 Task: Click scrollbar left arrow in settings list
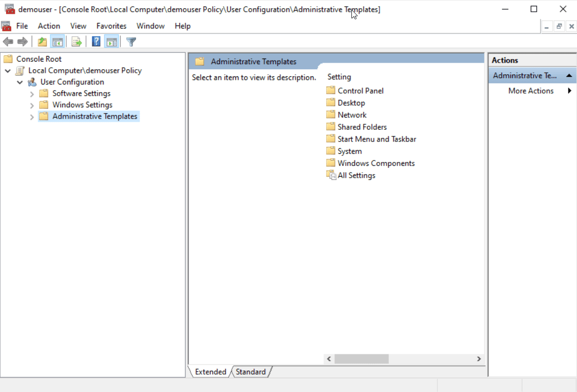click(x=329, y=358)
